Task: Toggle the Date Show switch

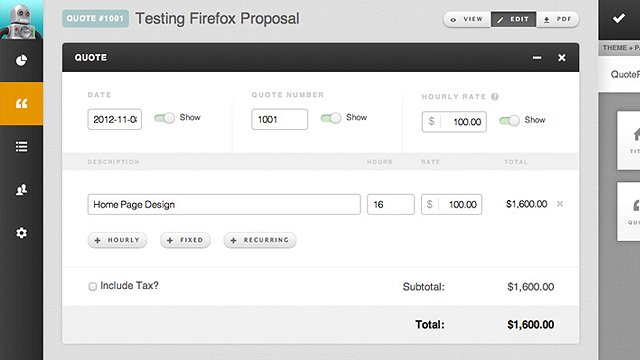Action: [164, 118]
